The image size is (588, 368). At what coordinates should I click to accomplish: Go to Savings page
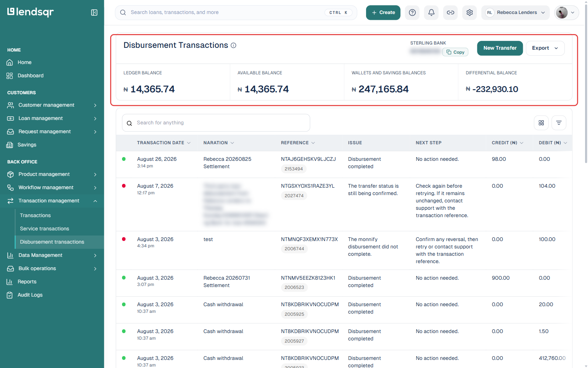pos(27,145)
